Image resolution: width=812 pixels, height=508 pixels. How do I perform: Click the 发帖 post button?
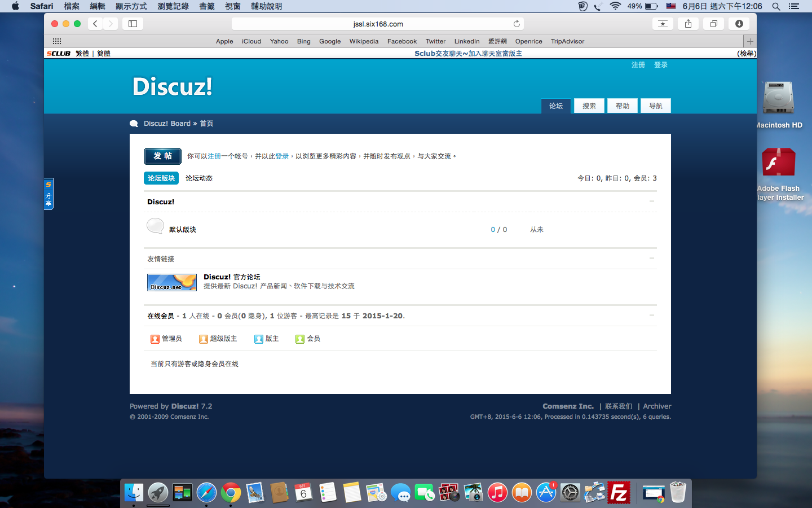point(162,156)
